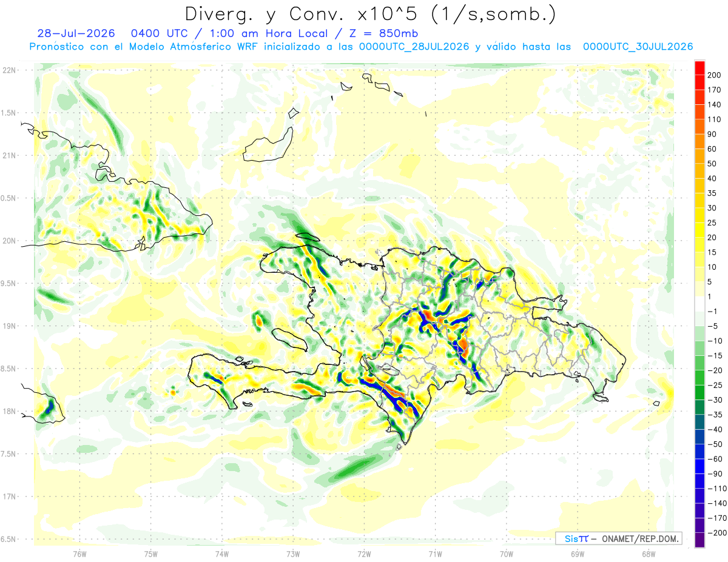This screenshot has width=728, height=562.
Task: Click the '75W' longitude label
Action: pos(151,553)
